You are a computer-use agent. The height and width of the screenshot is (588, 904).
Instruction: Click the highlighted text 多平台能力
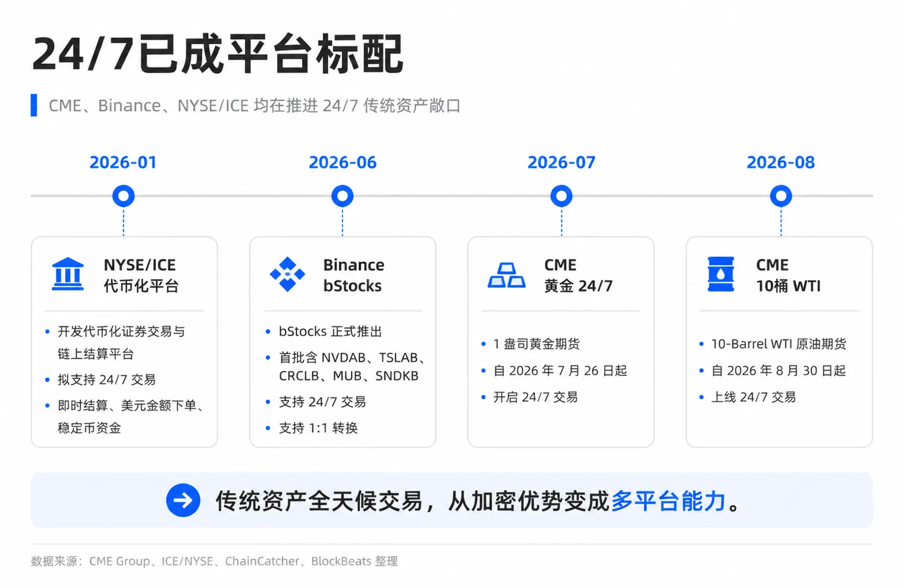click(669, 501)
